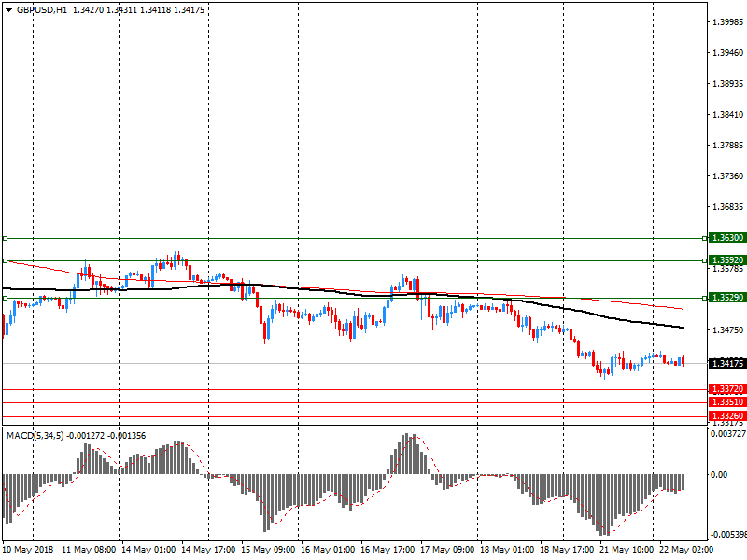Click left anchor square of 1.35290 line
Screen dimensions: 747x560
point(5,298)
